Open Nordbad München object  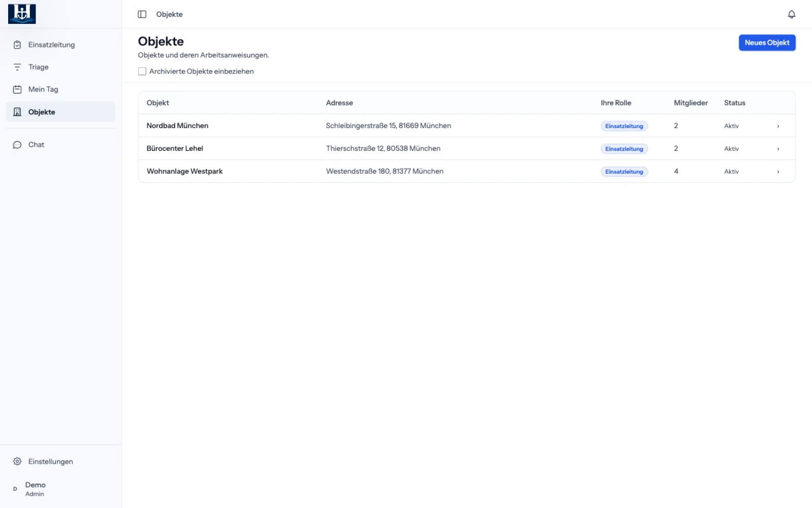click(177, 125)
